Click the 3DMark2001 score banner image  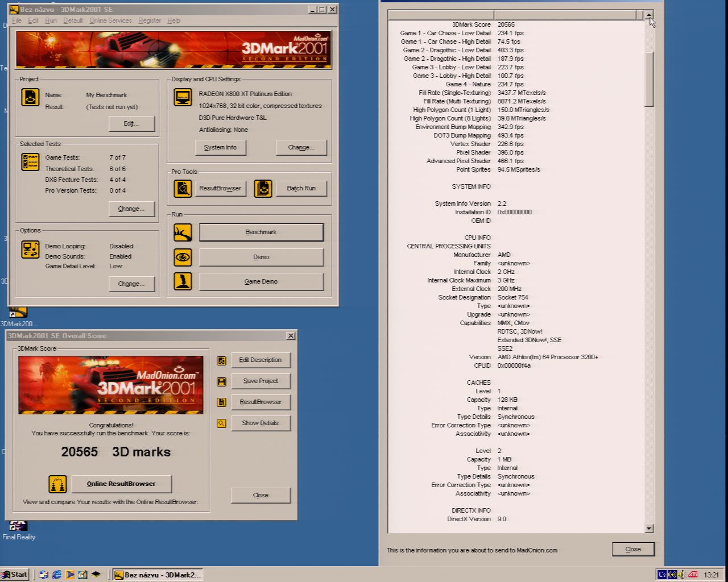(110, 385)
